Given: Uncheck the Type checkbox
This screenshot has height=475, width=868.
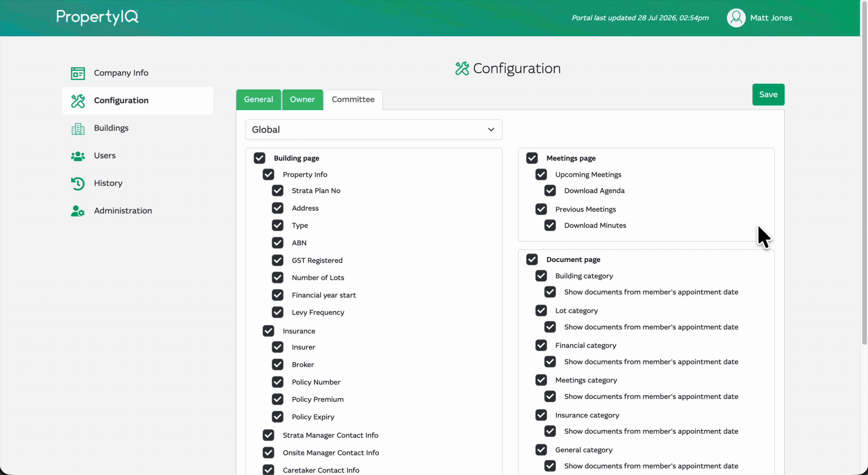Looking at the screenshot, I should tap(278, 225).
